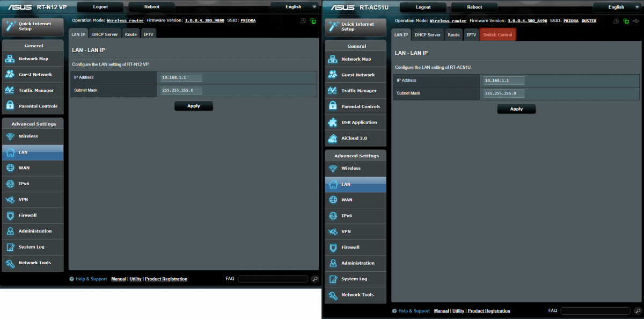Go to Wireless settings in RT-AC51U sidebar

[x=356, y=168]
